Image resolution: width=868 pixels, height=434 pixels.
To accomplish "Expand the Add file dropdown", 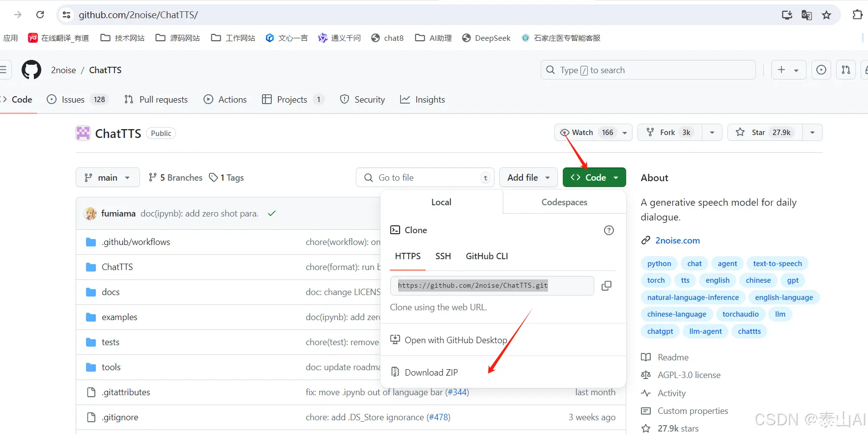I will pos(528,177).
